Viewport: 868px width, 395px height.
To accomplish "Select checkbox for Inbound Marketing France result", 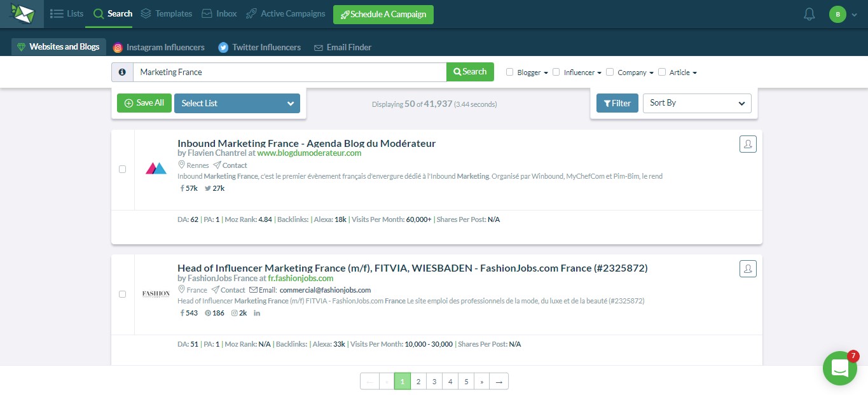I will (x=123, y=169).
